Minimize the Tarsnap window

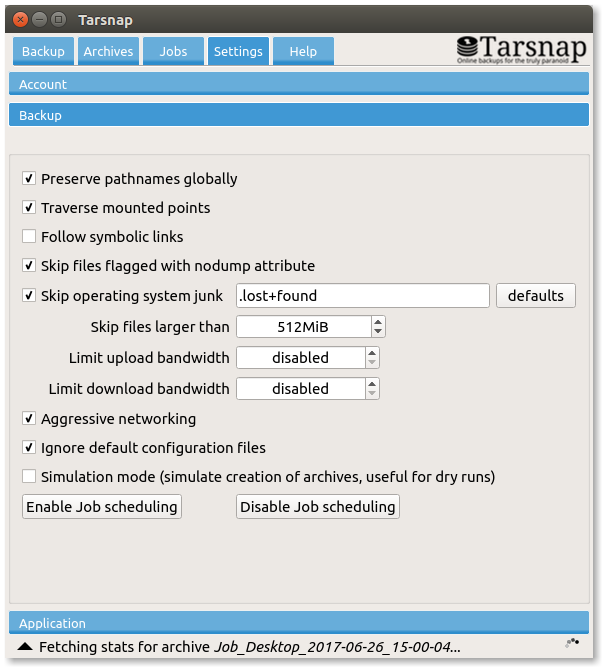[x=40, y=20]
